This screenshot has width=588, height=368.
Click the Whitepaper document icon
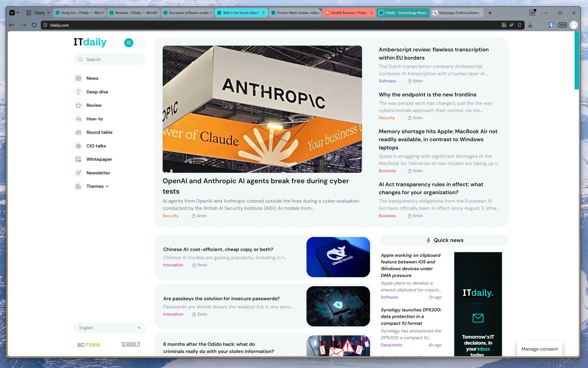point(78,159)
